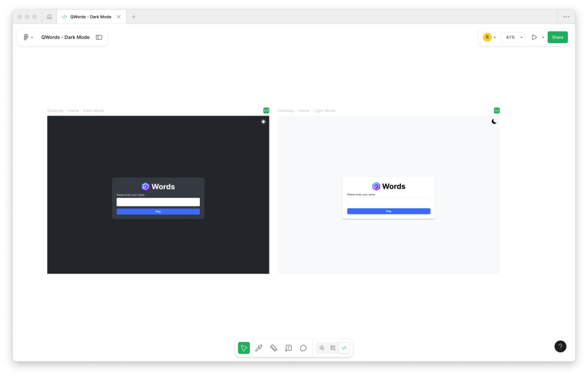Activate the Comment tool
Image resolution: width=588 pixels, height=377 pixels.
tap(303, 348)
